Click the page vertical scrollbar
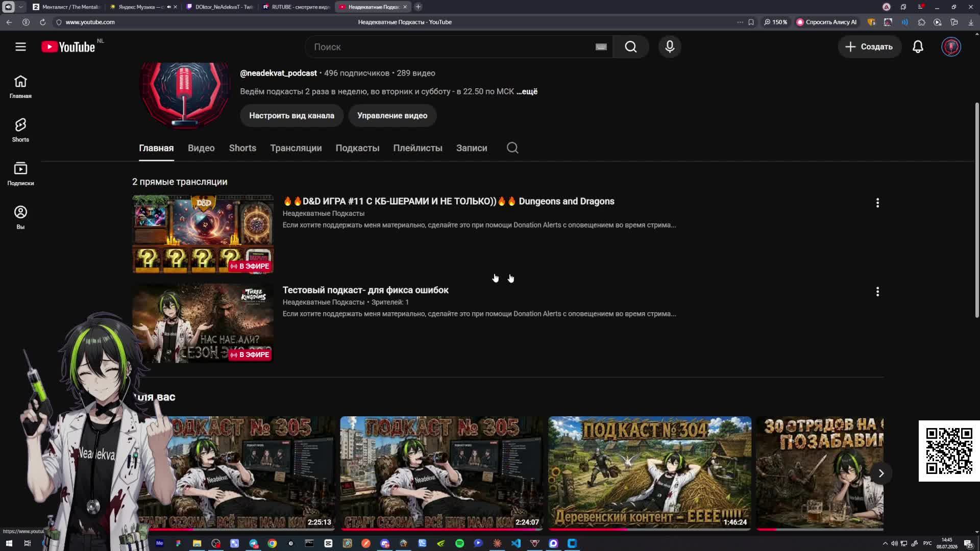This screenshot has width=980, height=551. pos(977,210)
